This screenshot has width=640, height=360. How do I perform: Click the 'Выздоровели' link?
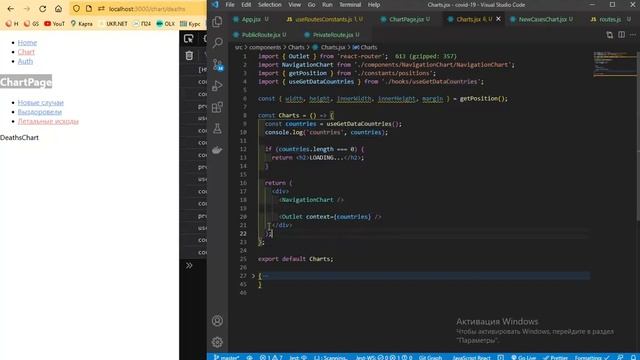click(40, 112)
